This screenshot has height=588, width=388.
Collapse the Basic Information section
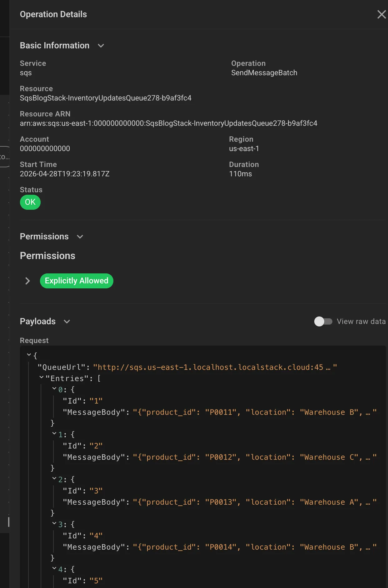click(x=101, y=46)
